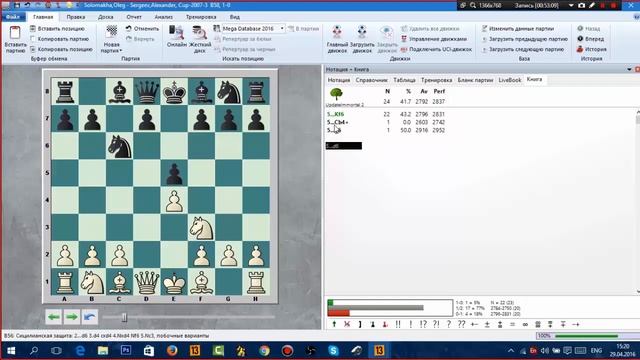Expand the Нотация - Книга panel menu arrow

(629, 69)
